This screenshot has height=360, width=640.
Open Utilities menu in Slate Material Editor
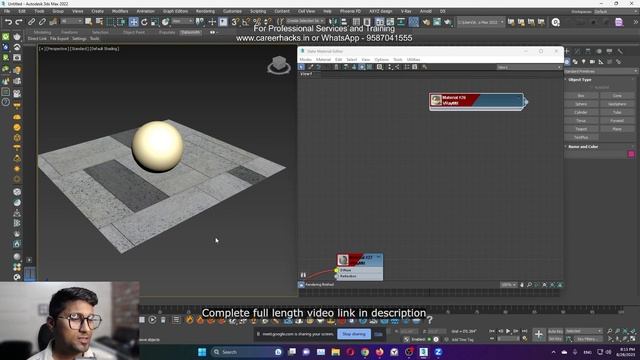413,60
